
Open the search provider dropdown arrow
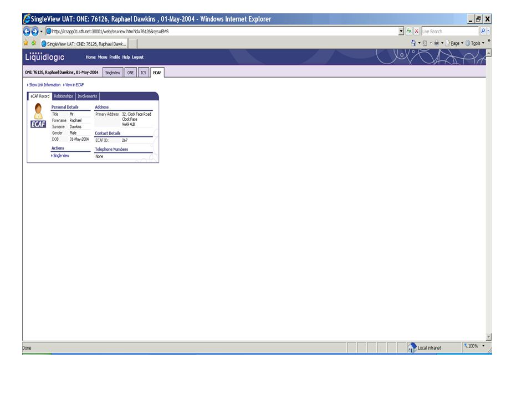point(488,31)
